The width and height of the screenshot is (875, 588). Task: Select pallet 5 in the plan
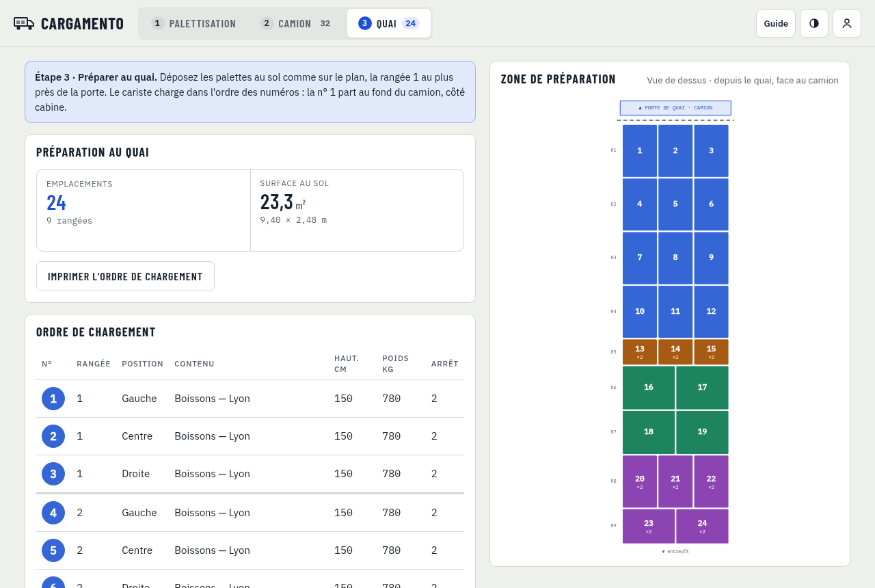[675, 204]
